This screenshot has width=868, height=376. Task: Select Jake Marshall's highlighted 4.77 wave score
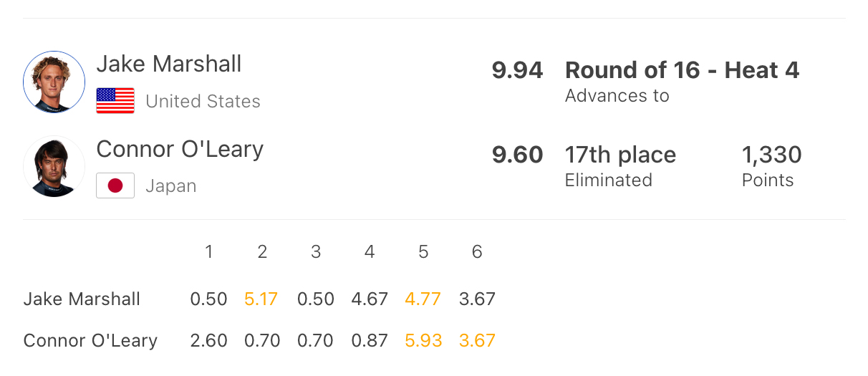(x=423, y=299)
